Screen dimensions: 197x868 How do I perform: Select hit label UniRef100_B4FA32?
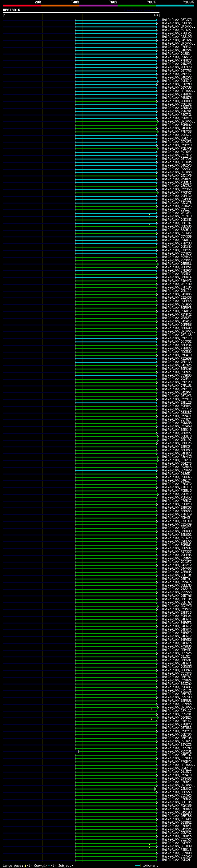pyautogui.click(x=176, y=128)
